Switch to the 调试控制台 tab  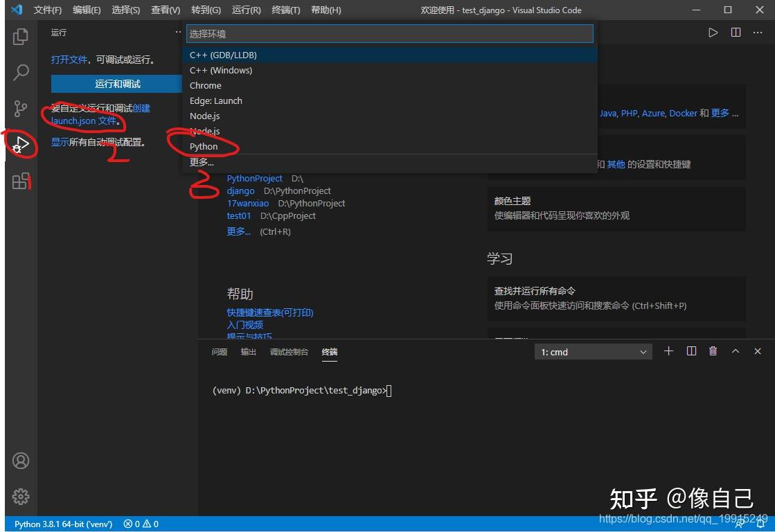point(289,351)
